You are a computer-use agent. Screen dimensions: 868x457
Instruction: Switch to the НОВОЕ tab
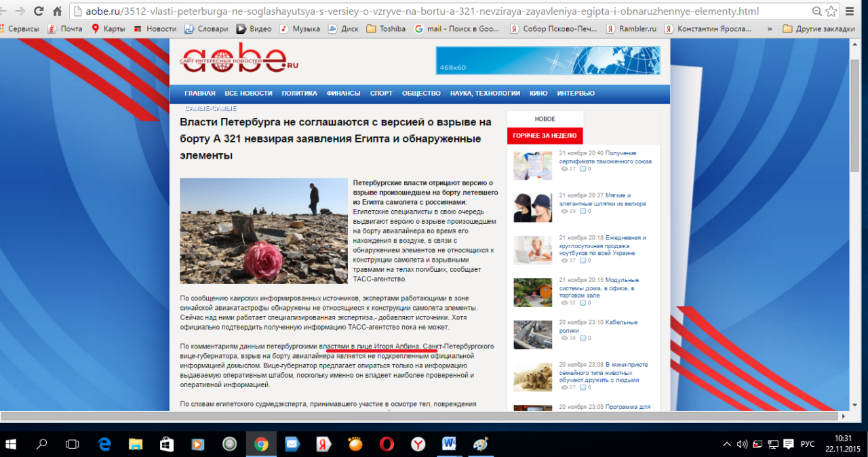point(545,119)
